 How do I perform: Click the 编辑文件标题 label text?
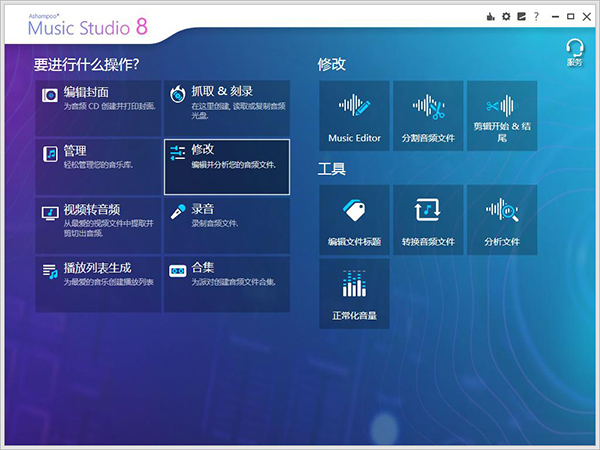(x=354, y=242)
